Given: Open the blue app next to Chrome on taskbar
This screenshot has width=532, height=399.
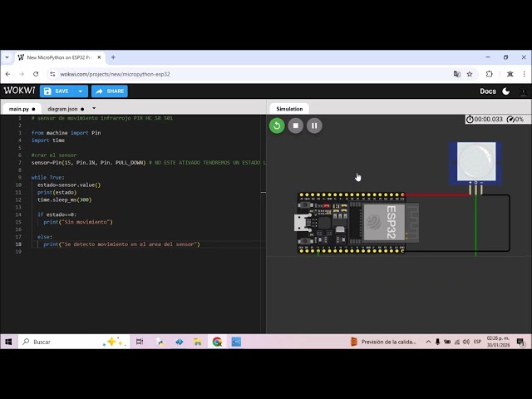Looking at the screenshot, I should pos(236,342).
